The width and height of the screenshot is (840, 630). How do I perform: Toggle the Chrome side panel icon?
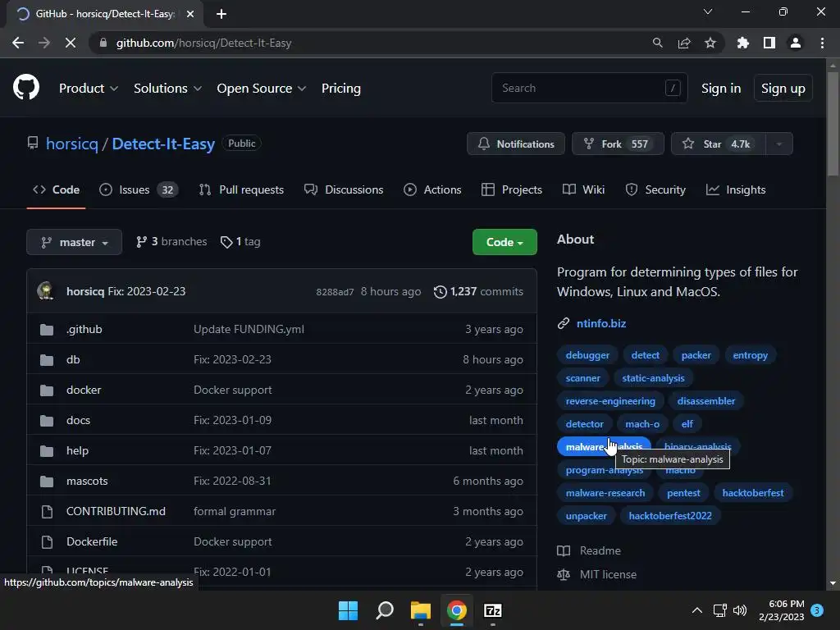coord(769,43)
